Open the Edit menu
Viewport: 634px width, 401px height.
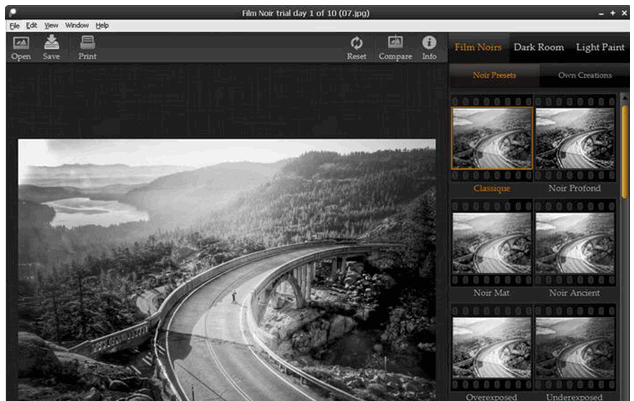32,25
